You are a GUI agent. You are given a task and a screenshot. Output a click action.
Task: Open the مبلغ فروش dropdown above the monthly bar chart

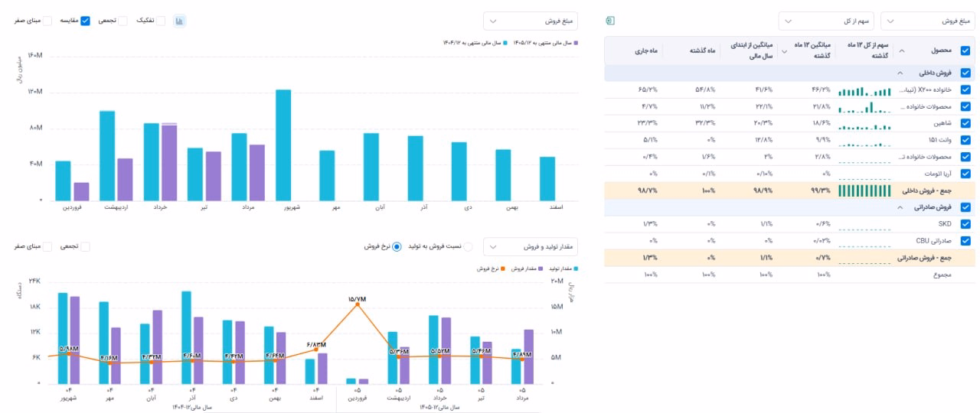531,21
